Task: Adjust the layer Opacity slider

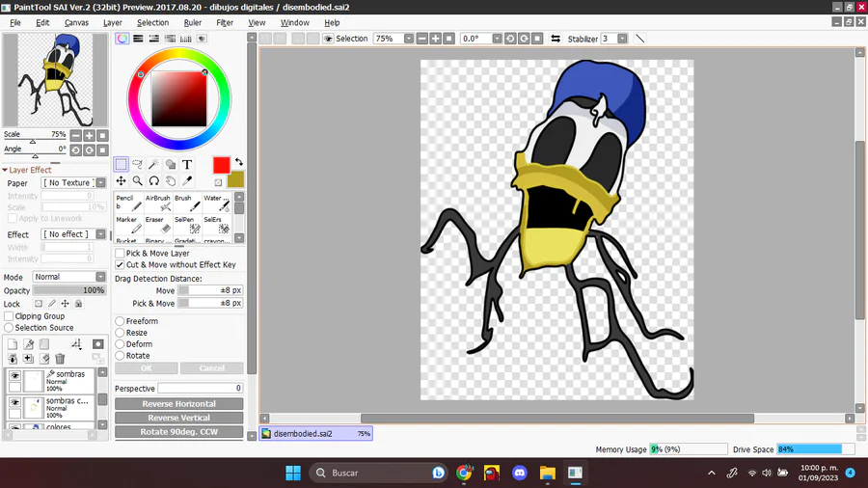Action: tap(69, 290)
